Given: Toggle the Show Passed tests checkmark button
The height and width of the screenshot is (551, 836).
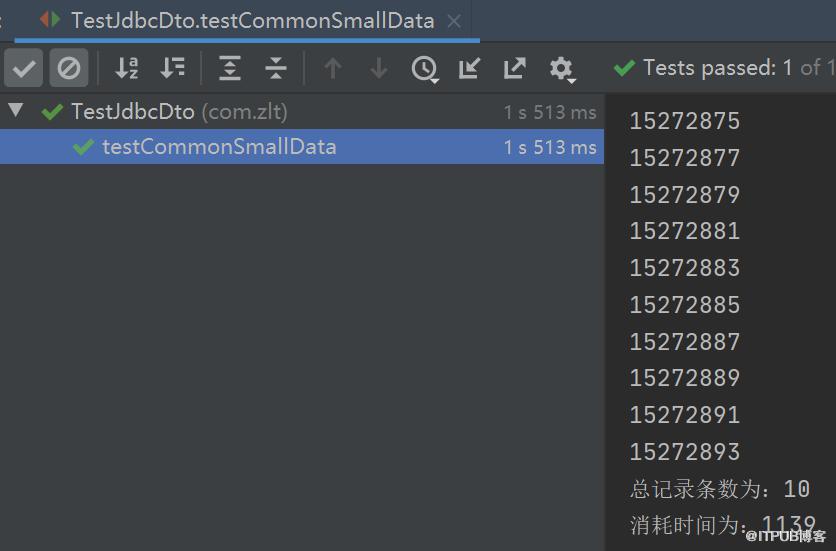Looking at the screenshot, I should tap(23, 68).
